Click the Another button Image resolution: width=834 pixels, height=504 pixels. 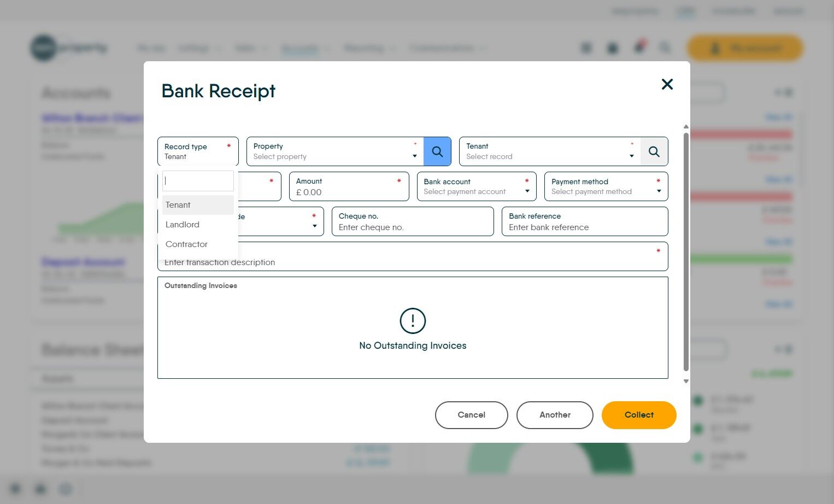[555, 415]
